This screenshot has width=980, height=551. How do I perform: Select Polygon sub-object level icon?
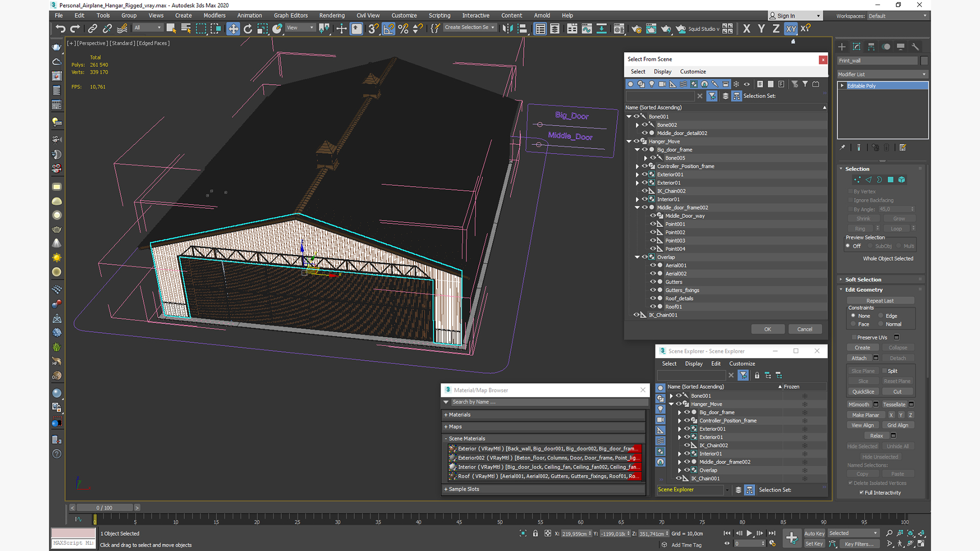891,180
